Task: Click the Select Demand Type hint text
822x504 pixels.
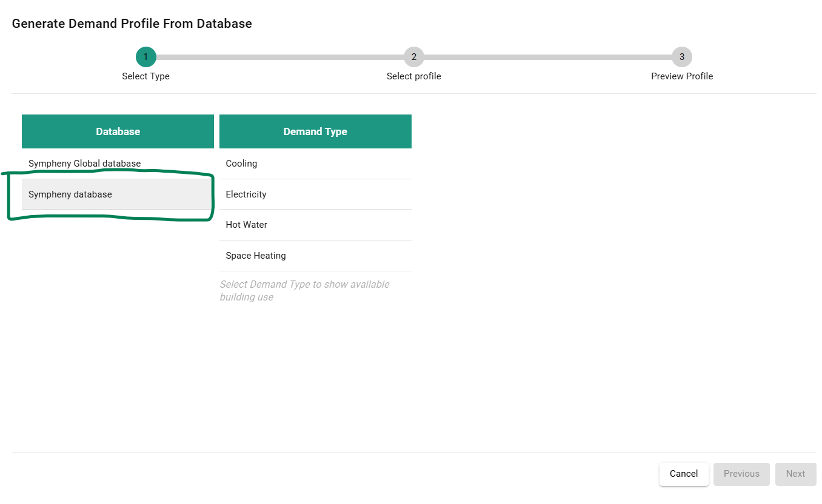Action: (x=304, y=291)
